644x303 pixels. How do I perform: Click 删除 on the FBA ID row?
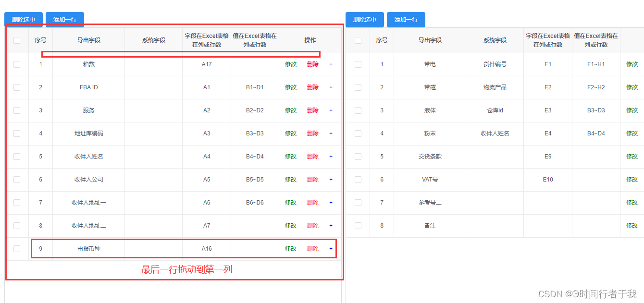pyautogui.click(x=312, y=87)
